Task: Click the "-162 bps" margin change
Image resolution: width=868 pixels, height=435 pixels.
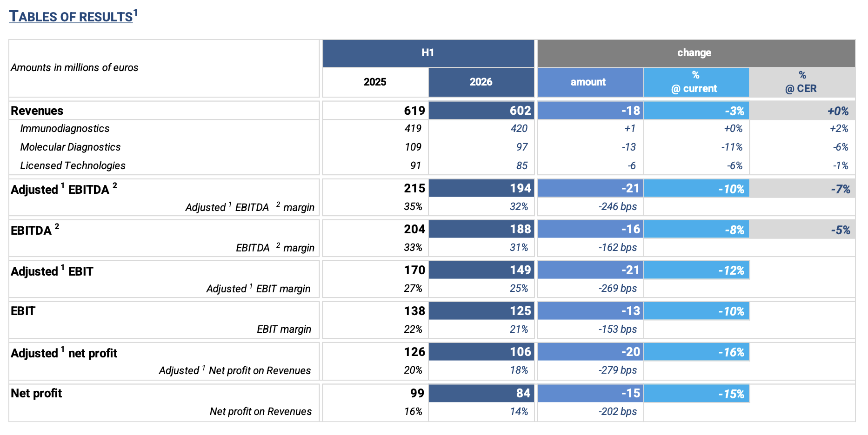Action: click(618, 248)
